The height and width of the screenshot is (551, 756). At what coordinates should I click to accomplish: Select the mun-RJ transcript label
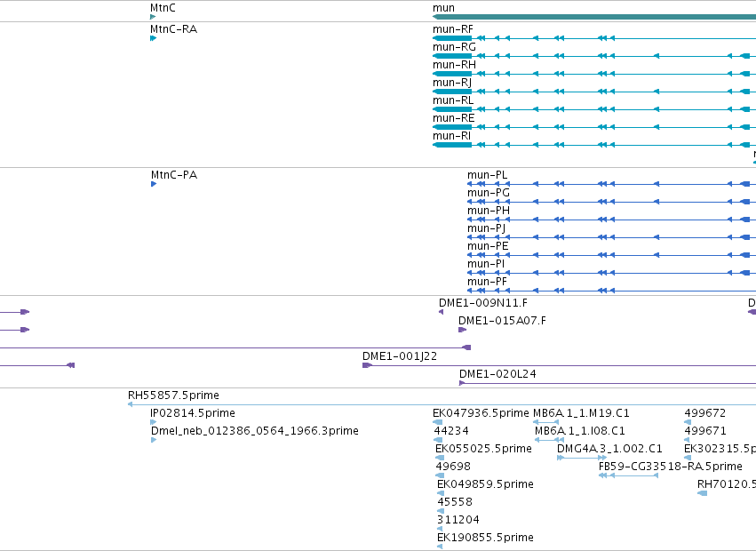point(452,83)
